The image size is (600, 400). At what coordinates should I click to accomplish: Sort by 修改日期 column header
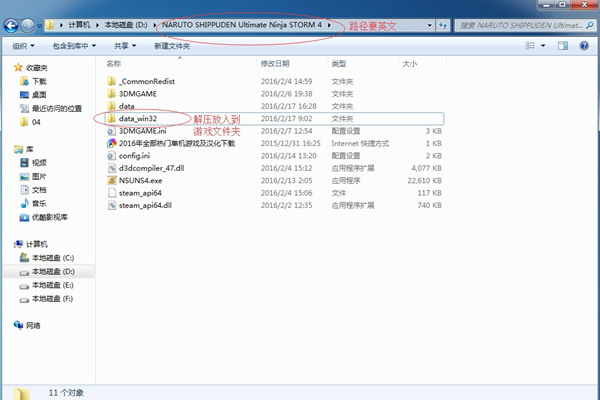(x=275, y=64)
